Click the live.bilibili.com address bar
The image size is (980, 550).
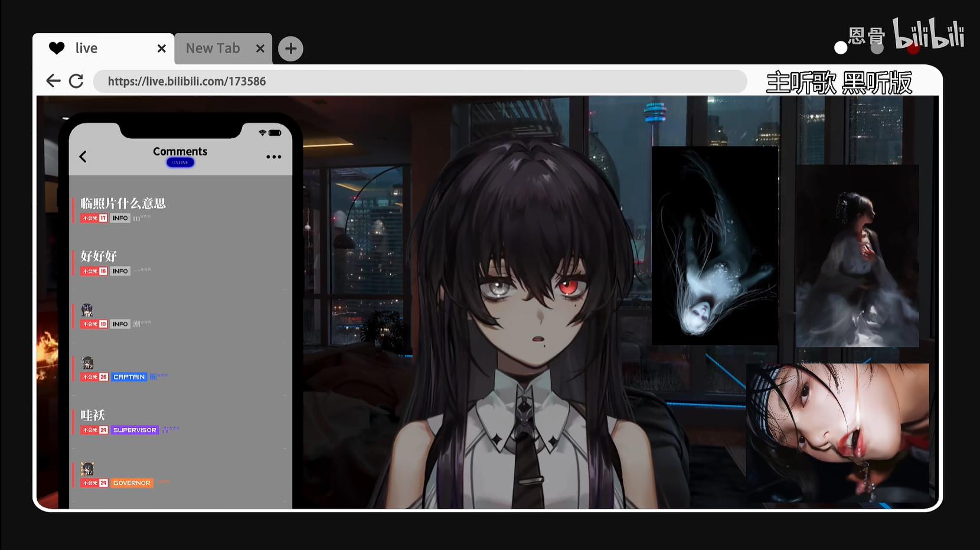420,82
